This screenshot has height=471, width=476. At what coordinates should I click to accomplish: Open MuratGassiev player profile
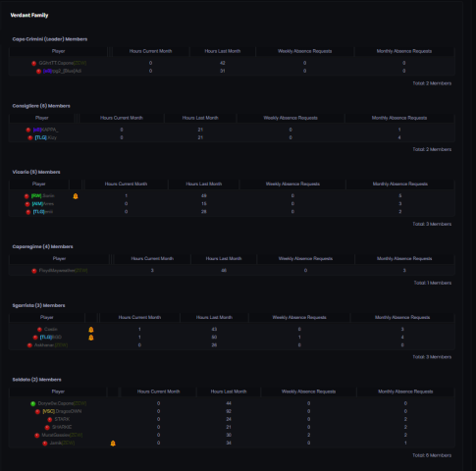tap(62, 435)
